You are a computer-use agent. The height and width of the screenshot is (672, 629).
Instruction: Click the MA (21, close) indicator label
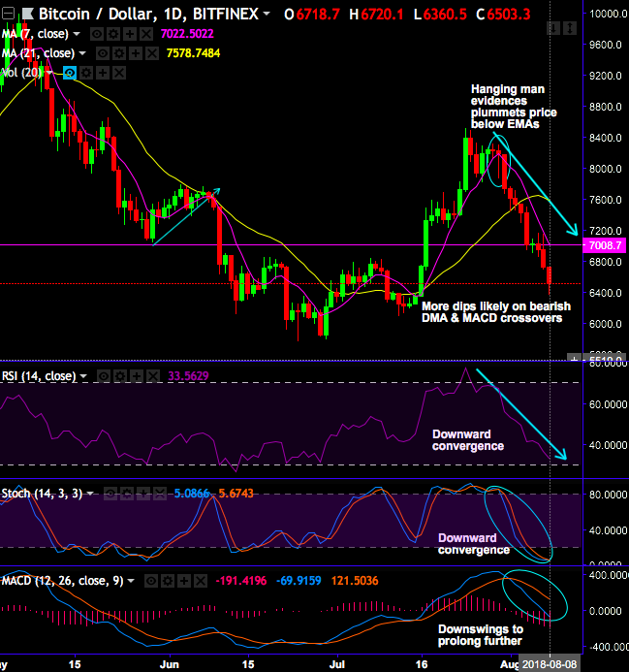38,53
